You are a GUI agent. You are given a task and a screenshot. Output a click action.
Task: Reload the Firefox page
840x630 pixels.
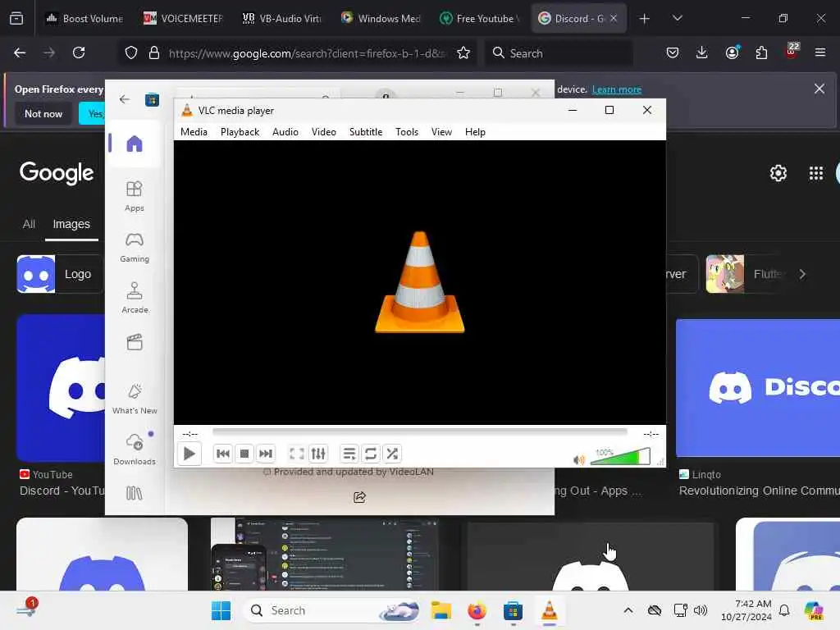click(79, 52)
